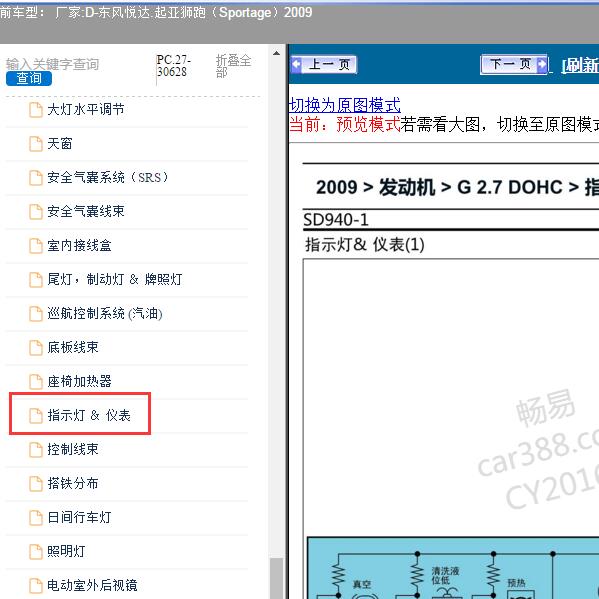This screenshot has width=599, height=599.
Task: Click the document icon beside 搭铁分布
Action: click(x=36, y=484)
